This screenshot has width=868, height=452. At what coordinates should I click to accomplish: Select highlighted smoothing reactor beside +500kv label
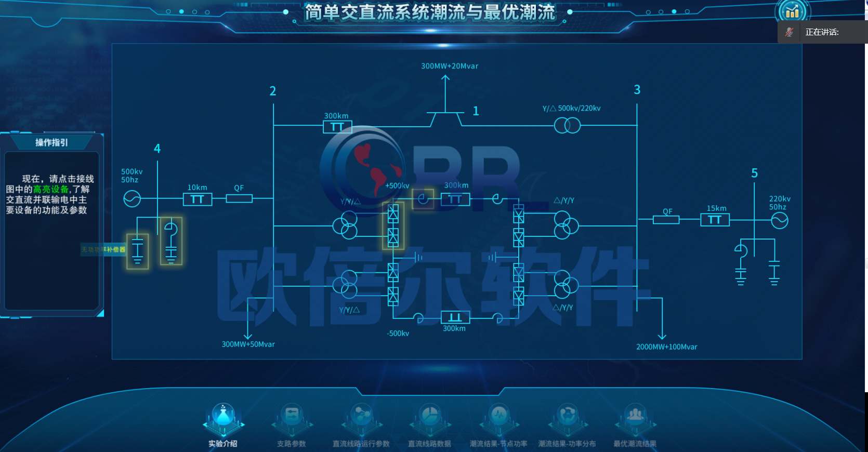[x=423, y=199]
